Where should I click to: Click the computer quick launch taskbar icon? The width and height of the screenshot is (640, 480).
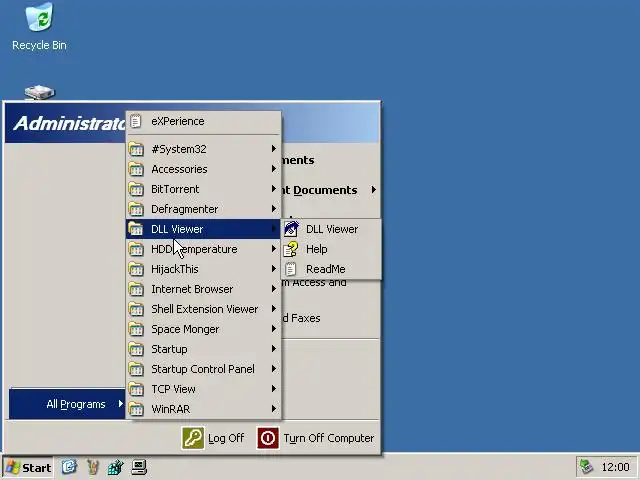point(139,467)
